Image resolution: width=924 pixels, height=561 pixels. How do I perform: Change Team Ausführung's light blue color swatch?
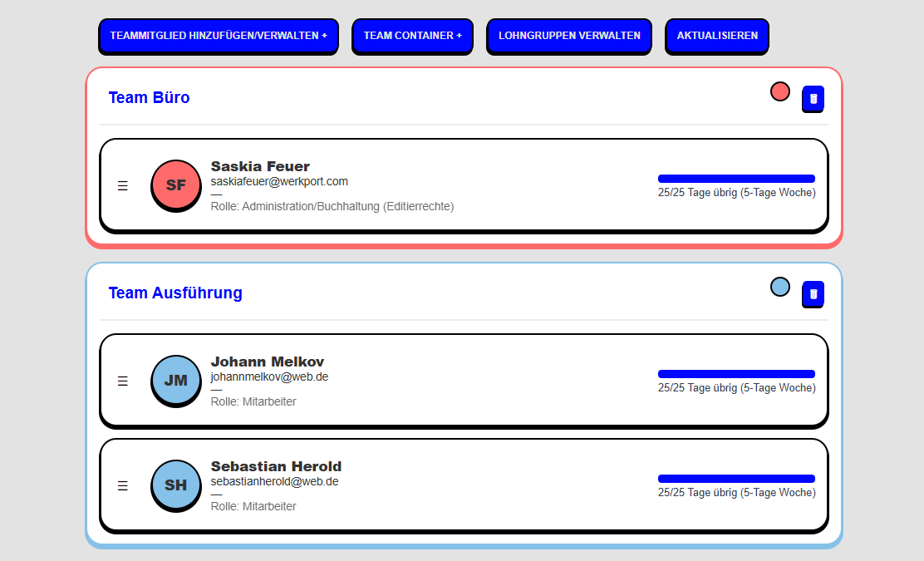779,287
